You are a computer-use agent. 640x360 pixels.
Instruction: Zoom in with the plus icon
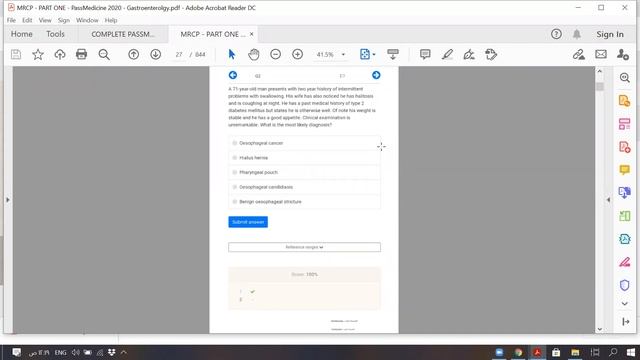(x=298, y=54)
